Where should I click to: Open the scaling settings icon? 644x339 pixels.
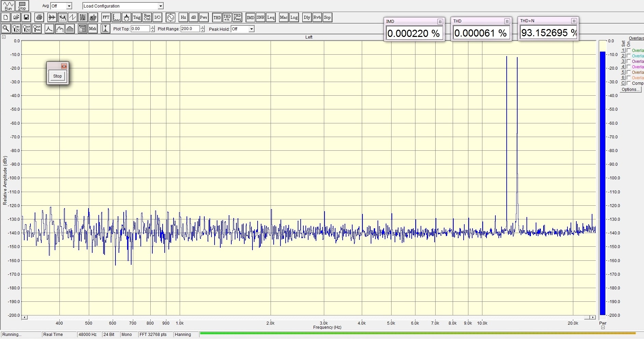coord(116,17)
